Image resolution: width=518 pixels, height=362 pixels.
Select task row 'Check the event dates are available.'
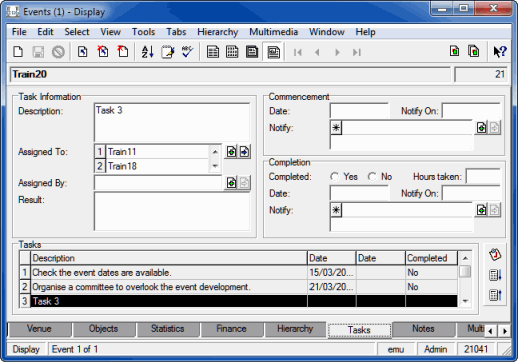click(x=239, y=273)
